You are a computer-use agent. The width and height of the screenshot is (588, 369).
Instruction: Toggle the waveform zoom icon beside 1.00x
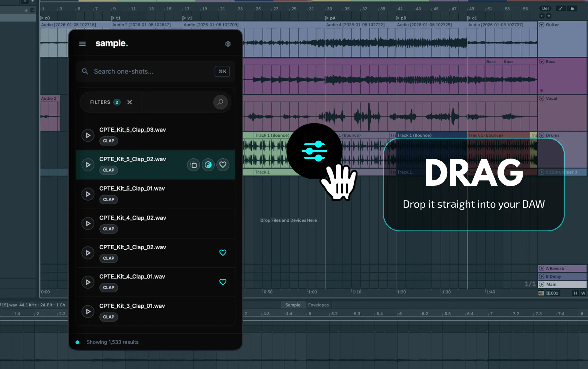pos(541,293)
